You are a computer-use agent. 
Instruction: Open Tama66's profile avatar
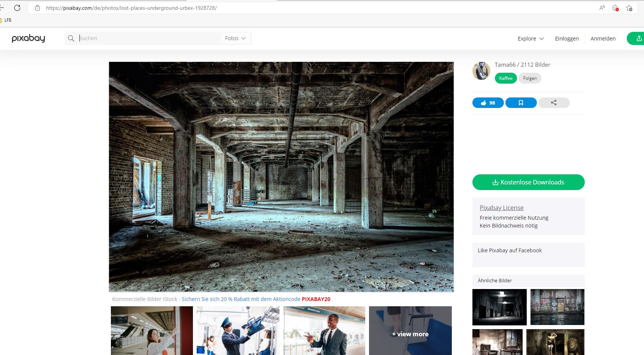[x=481, y=71]
